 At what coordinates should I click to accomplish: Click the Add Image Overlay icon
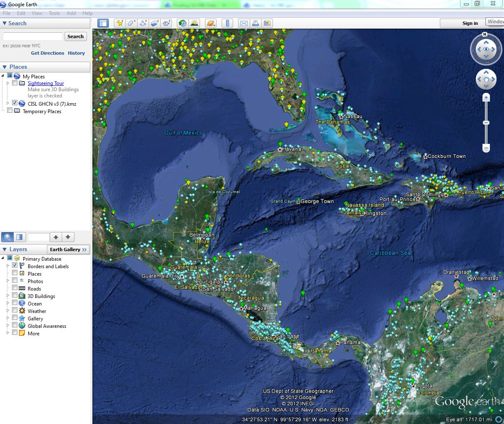tap(155, 23)
